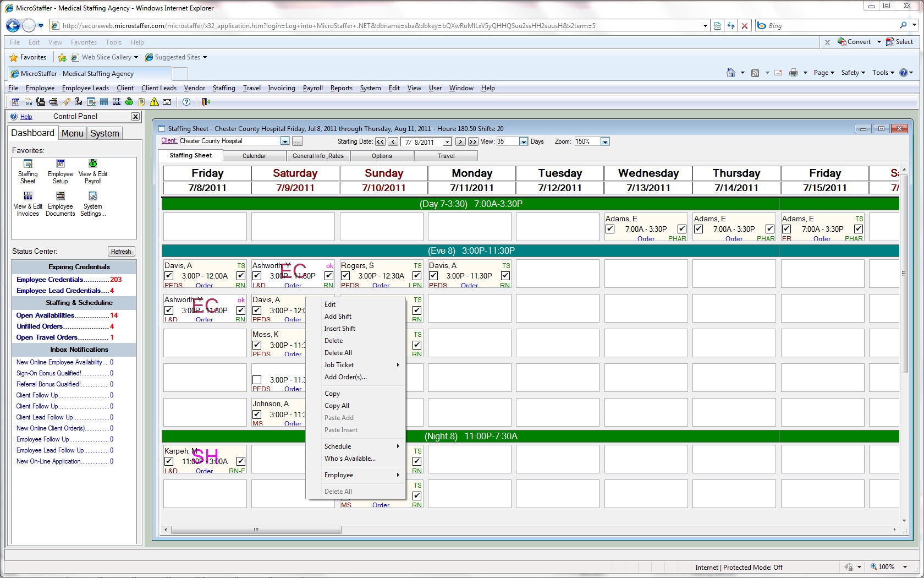Select Add Shift from context menu
Image resolution: width=924 pixels, height=578 pixels.
[x=338, y=317]
